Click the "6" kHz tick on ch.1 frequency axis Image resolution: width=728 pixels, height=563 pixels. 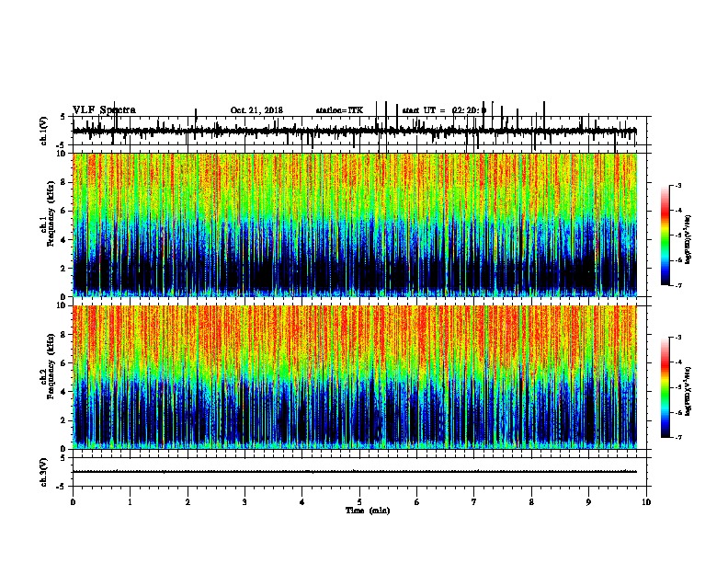64,211
